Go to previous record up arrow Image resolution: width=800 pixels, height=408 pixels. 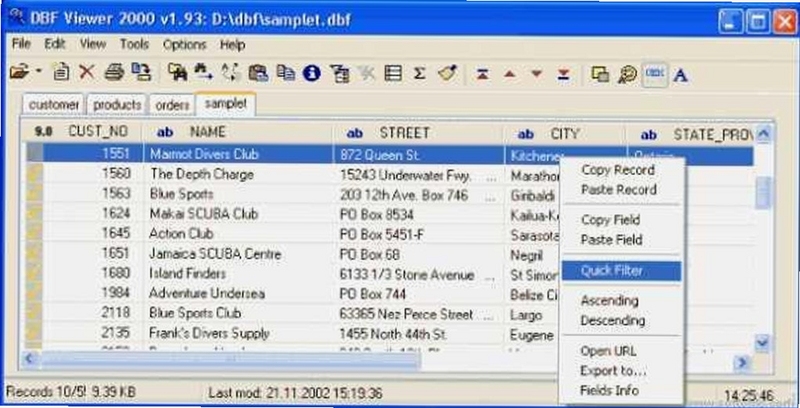509,74
